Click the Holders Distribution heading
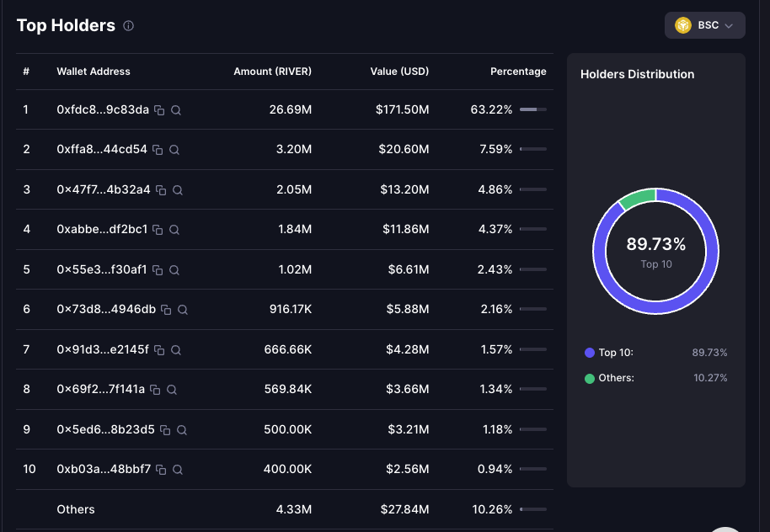The height and width of the screenshot is (532, 770). click(638, 74)
